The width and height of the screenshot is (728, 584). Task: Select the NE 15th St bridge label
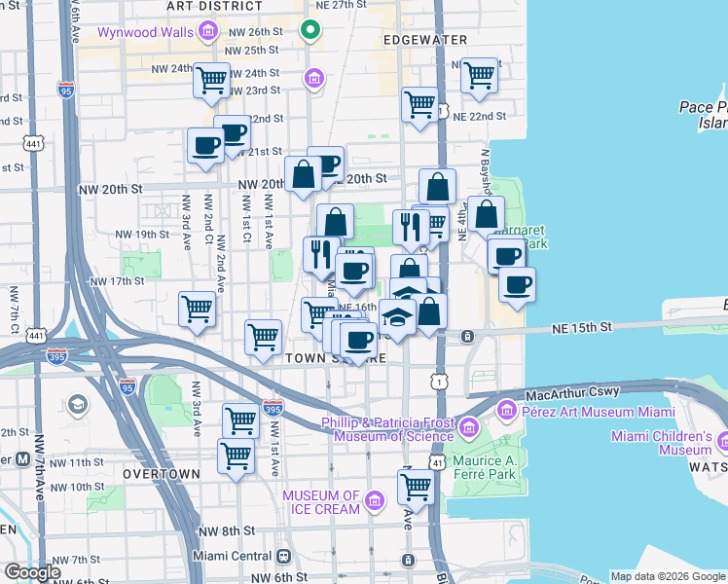tap(582, 328)
